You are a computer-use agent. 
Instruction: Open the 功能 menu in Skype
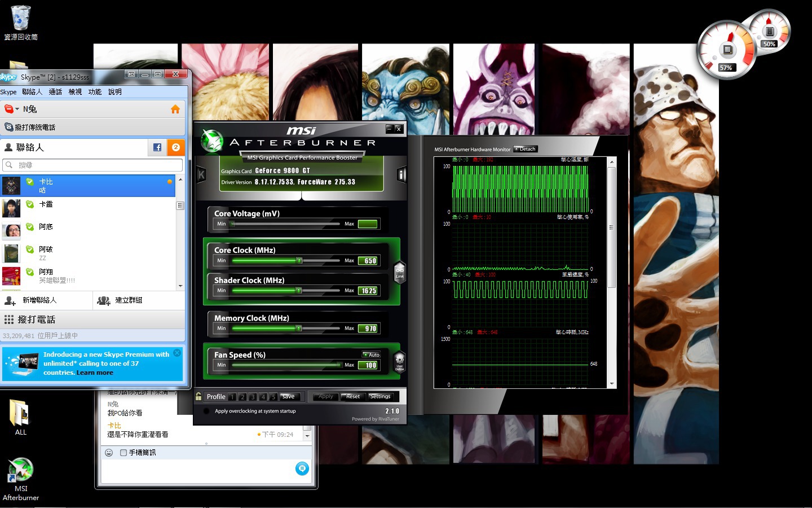[95, 92]
